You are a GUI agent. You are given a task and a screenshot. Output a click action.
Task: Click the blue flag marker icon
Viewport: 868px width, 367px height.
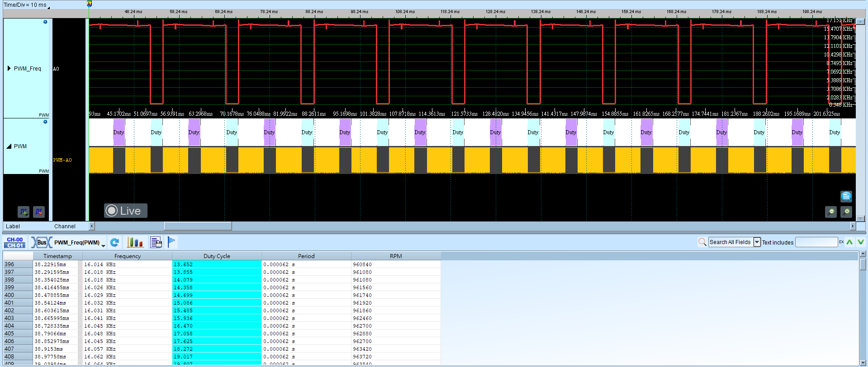(171, 242)
